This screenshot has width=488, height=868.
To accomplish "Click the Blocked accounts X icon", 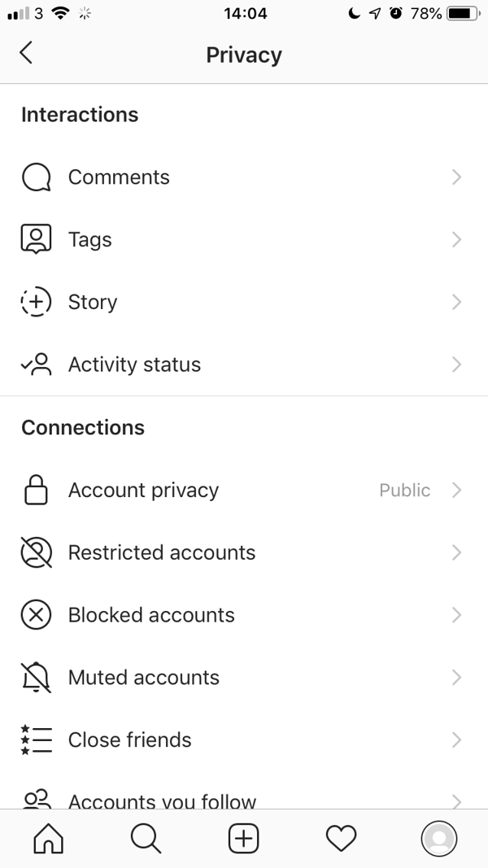I will [36, 615].
